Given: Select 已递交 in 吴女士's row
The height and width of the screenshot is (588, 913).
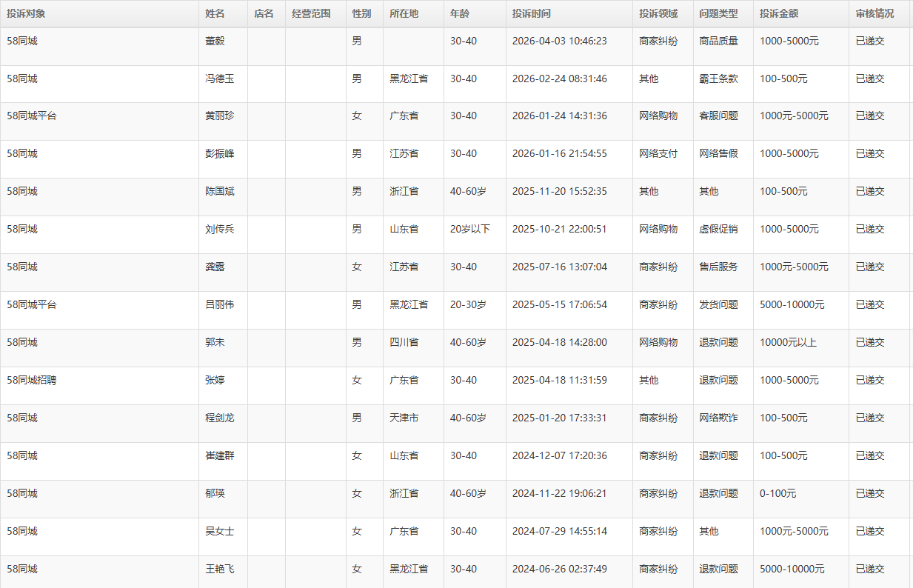Looking at the screenshot, I should [870, 531].
